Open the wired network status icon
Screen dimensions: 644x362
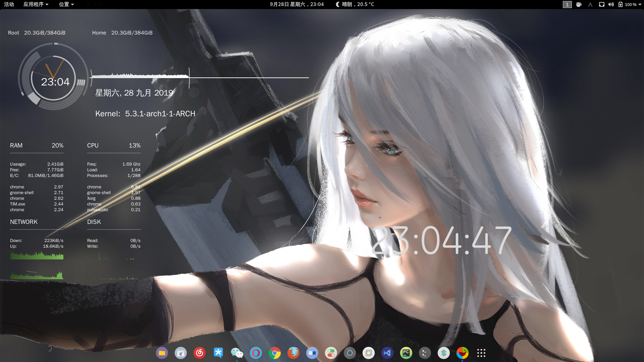[x=602, y=4]
